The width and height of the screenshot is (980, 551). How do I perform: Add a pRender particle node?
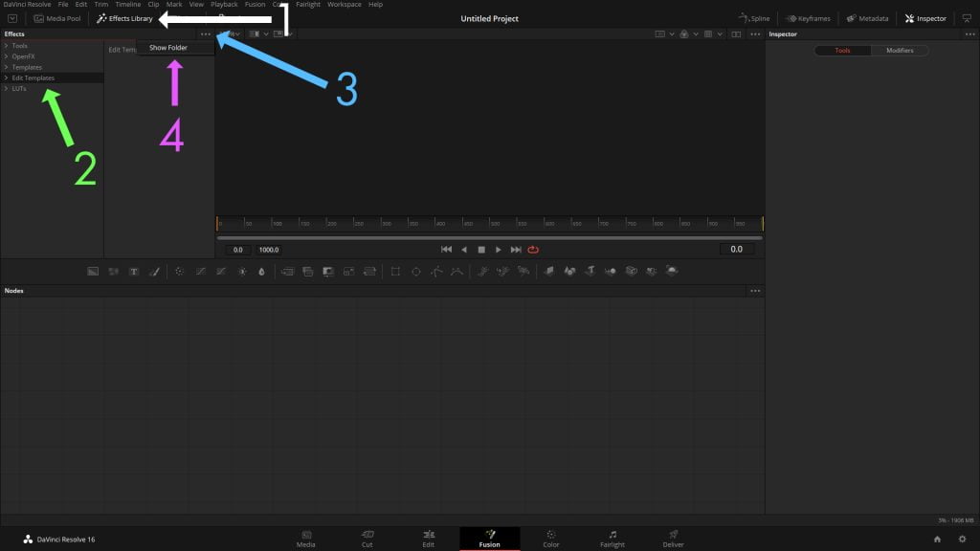[523, 271]
